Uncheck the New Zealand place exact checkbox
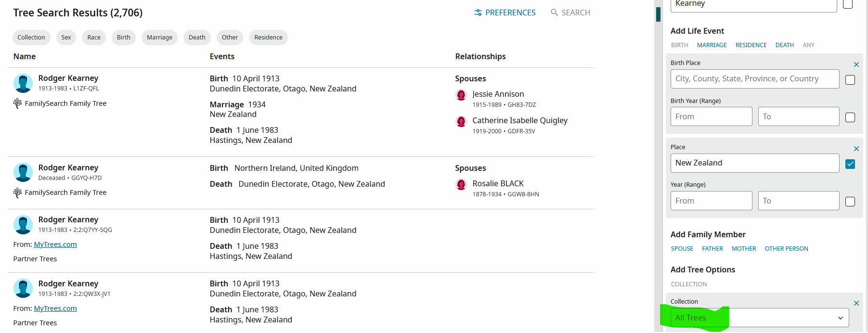This screenshot has width=868, height=333. tap(850, 164)
